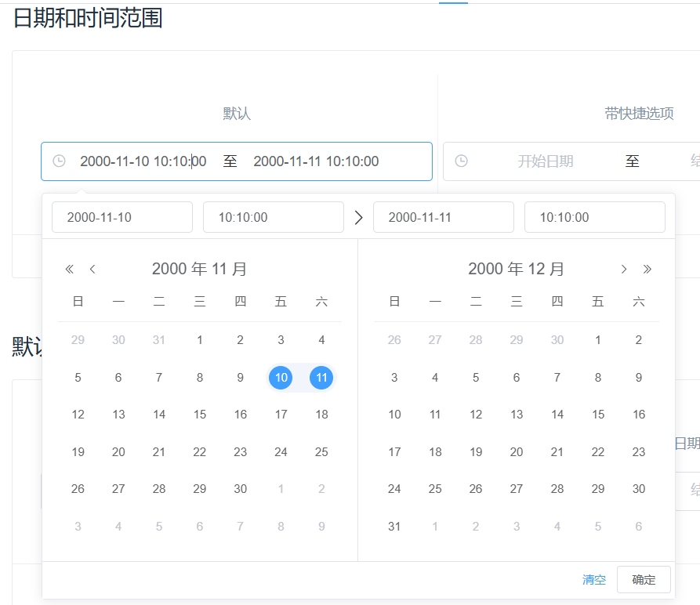Screen dimensions: 700x605
Task: Select November 10 highlighted start date
Action: 281,378
